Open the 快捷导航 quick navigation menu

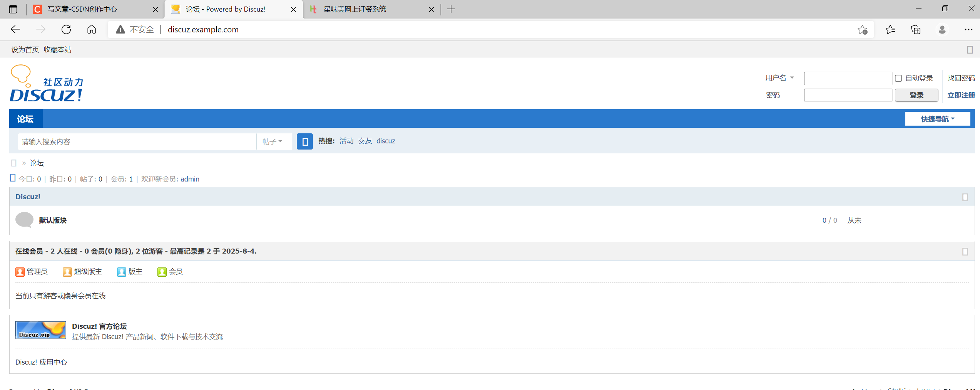point(938,119)
